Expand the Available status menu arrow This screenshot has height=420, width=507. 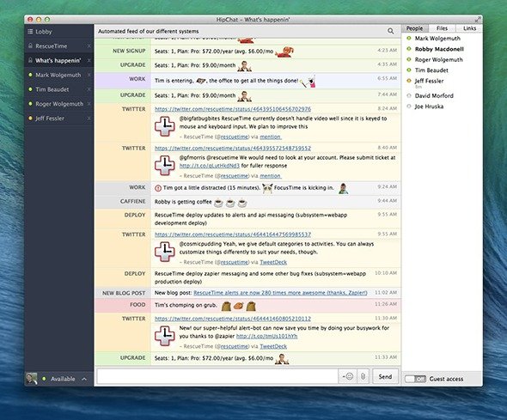[84, 379]
